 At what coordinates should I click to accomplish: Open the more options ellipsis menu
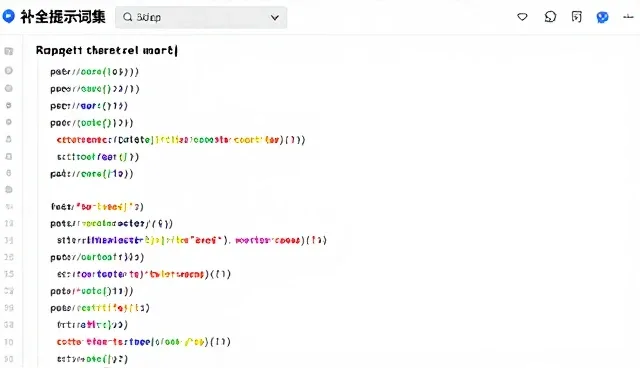coord(628,17)
